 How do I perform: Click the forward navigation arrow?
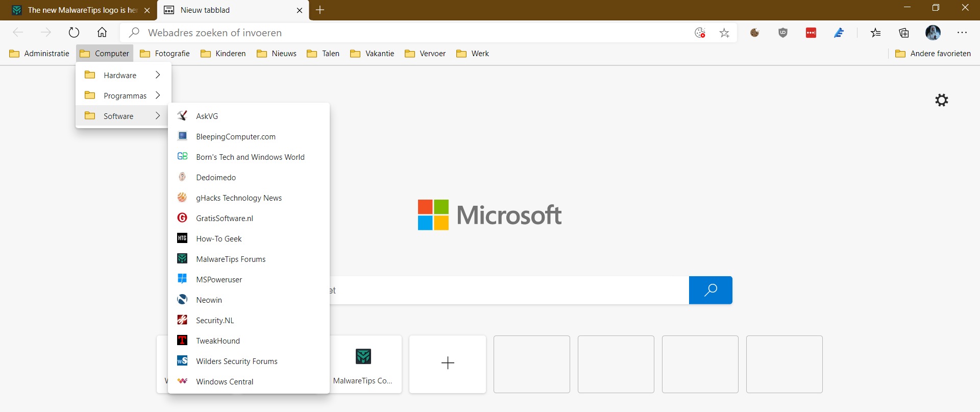click(x=46, y=33)
